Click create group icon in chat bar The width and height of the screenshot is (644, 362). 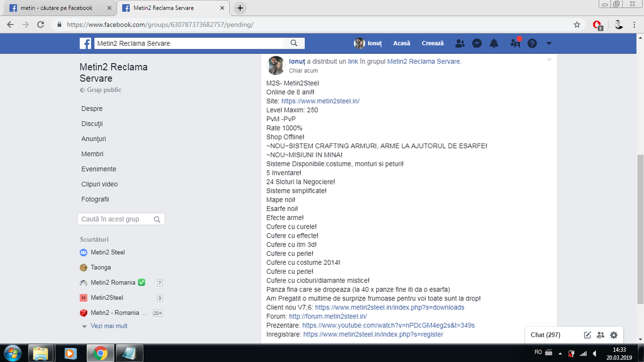point(600,335)
